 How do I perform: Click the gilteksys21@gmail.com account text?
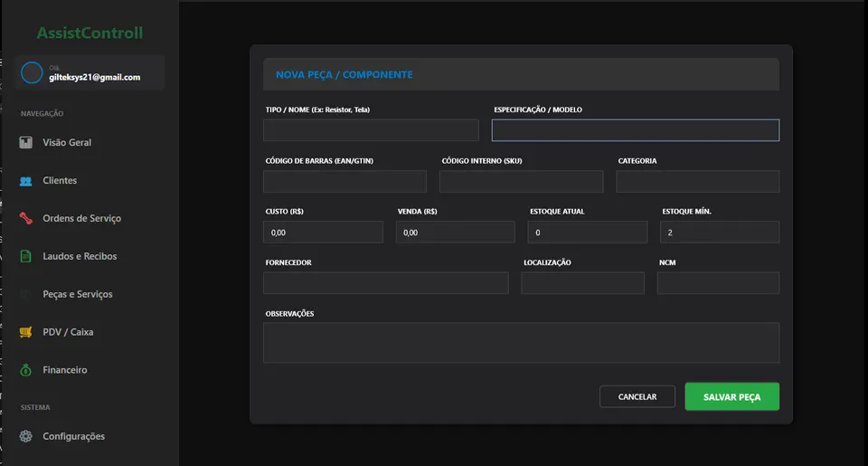tap(95, 78)
